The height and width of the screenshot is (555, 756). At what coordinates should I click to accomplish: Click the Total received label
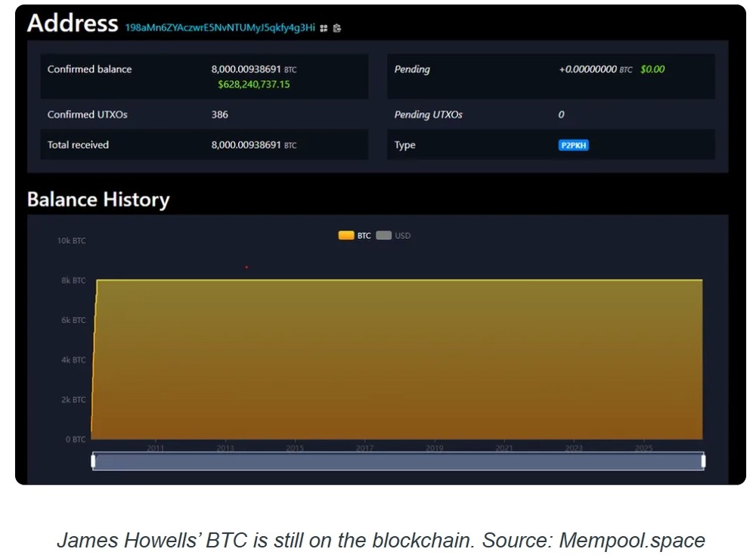click(x=78, y=145)
